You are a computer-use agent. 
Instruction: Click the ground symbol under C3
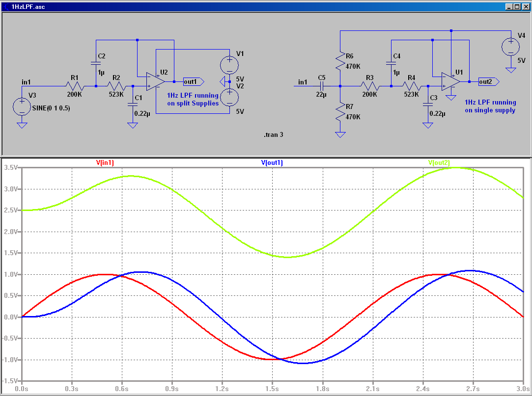point(427,125)
